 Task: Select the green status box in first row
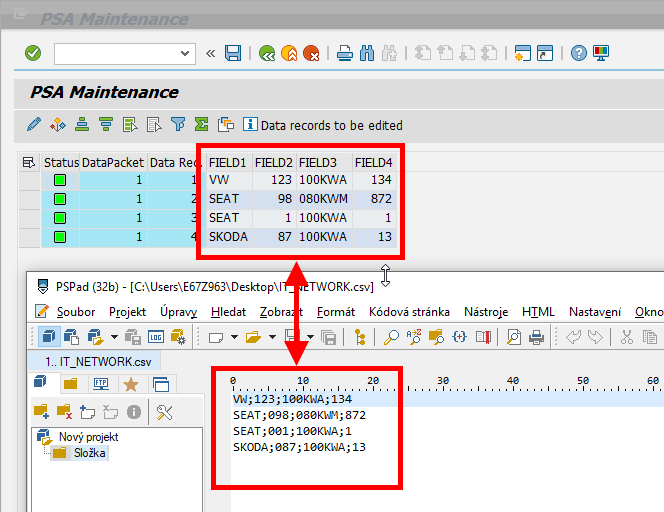[x=60, y=180]
